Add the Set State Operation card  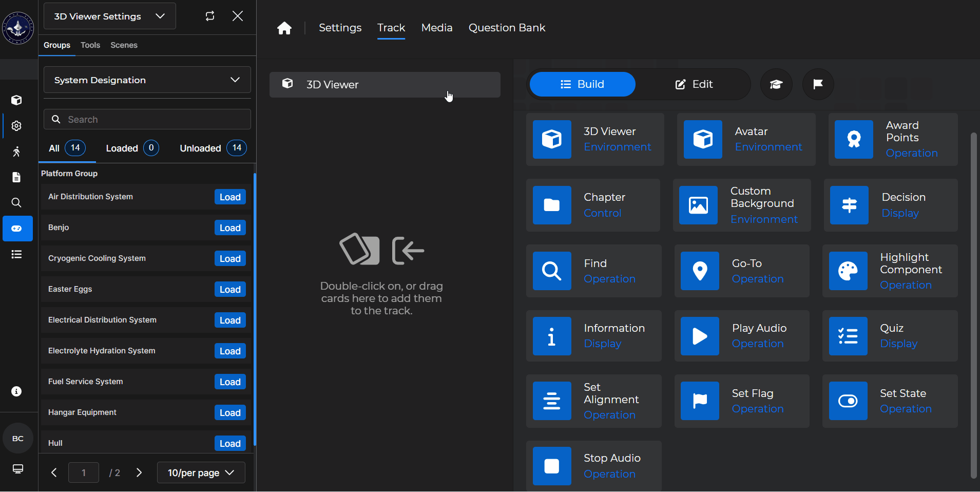[890, 401]
